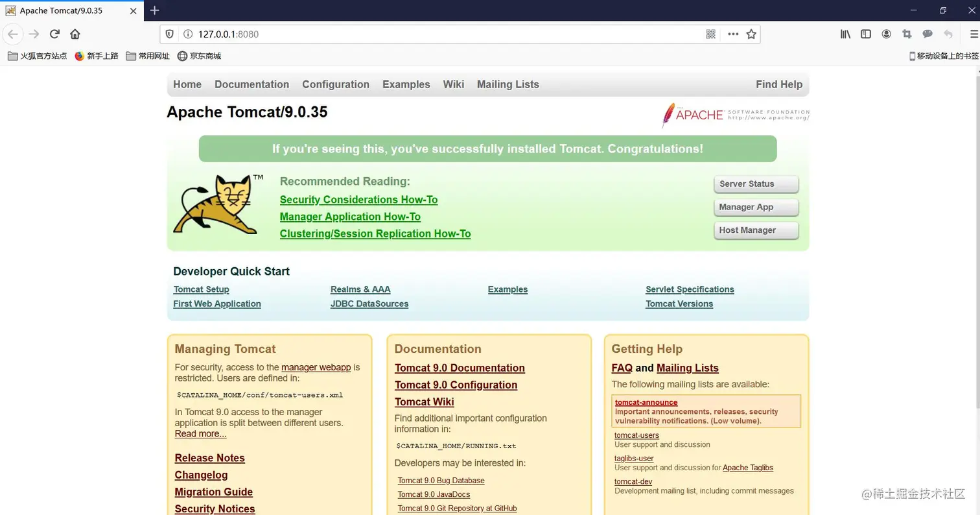Open 火狐官方站点 bookmark folder
The width and height of the screenshot is (980, 515).
click(38, 56)
